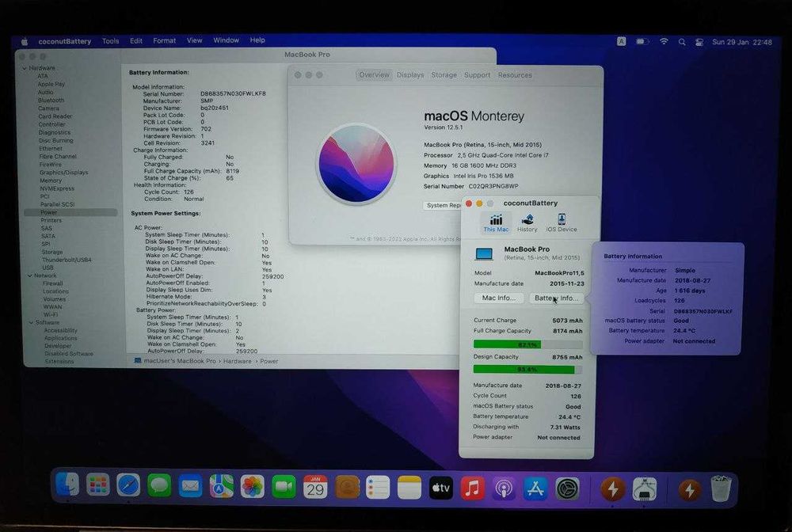Open Spotlight search in menu bar
Viewport: 792px width, 532px height.
tap(682, 43)
